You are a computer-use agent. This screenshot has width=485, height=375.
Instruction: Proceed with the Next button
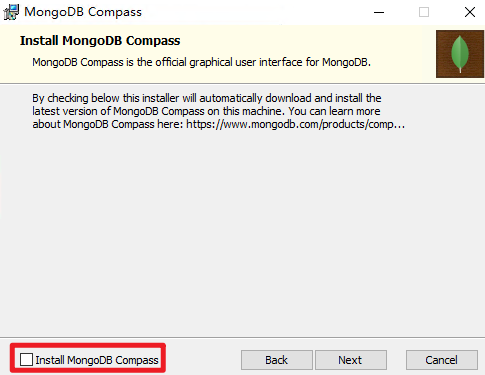point(351,360)
